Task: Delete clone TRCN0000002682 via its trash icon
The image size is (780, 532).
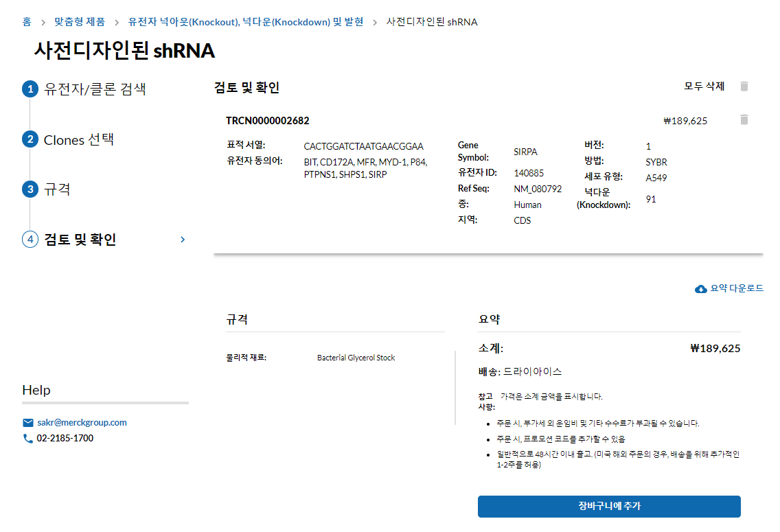Action: pos(744,120)
